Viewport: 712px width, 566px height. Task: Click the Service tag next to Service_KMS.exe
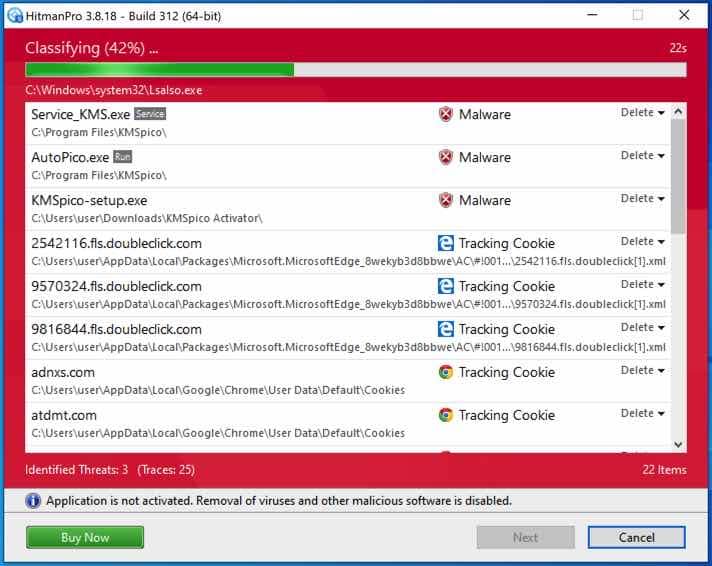point(150,114)
